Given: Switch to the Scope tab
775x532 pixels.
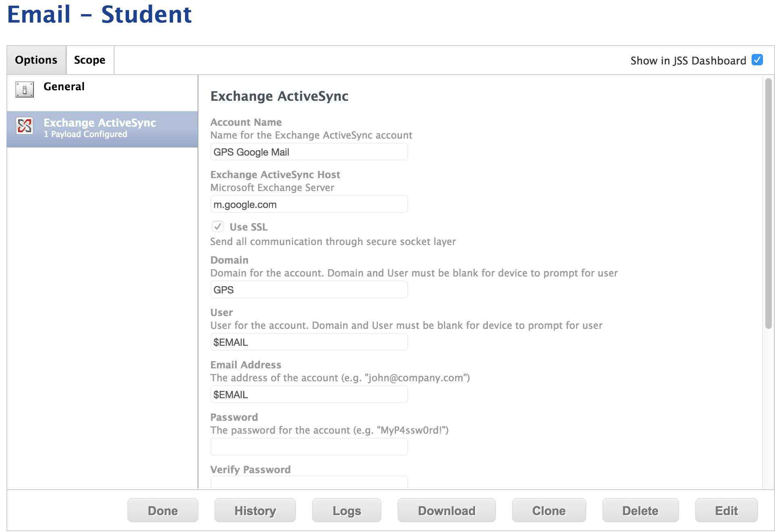Looking at the screenshot, I should [x=90, y=60].
